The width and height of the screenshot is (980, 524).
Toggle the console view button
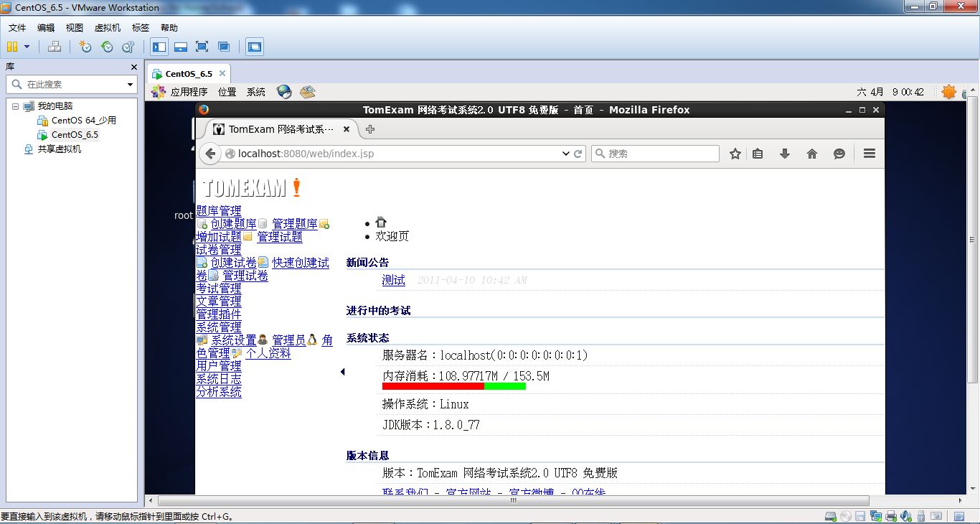click(x=254, y=47)
